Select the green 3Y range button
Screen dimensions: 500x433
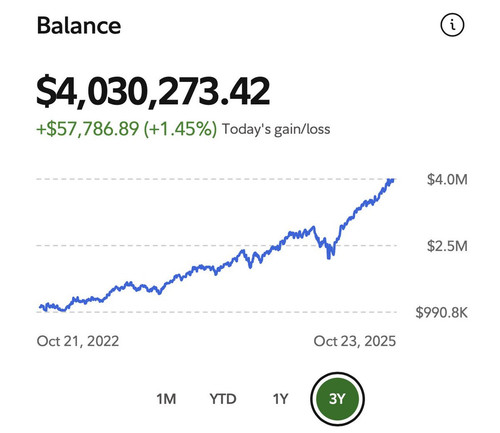coord(337,399)
